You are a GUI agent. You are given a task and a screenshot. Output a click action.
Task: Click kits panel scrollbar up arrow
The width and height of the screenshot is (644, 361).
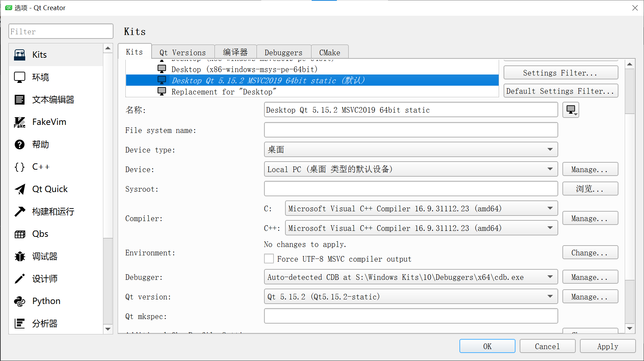click(630, 64)
